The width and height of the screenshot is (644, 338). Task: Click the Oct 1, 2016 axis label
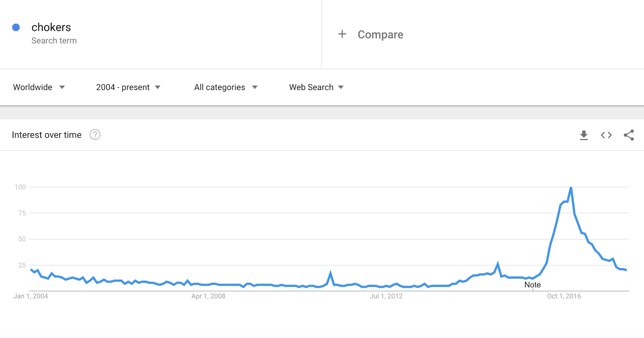(x=563, y=296)
